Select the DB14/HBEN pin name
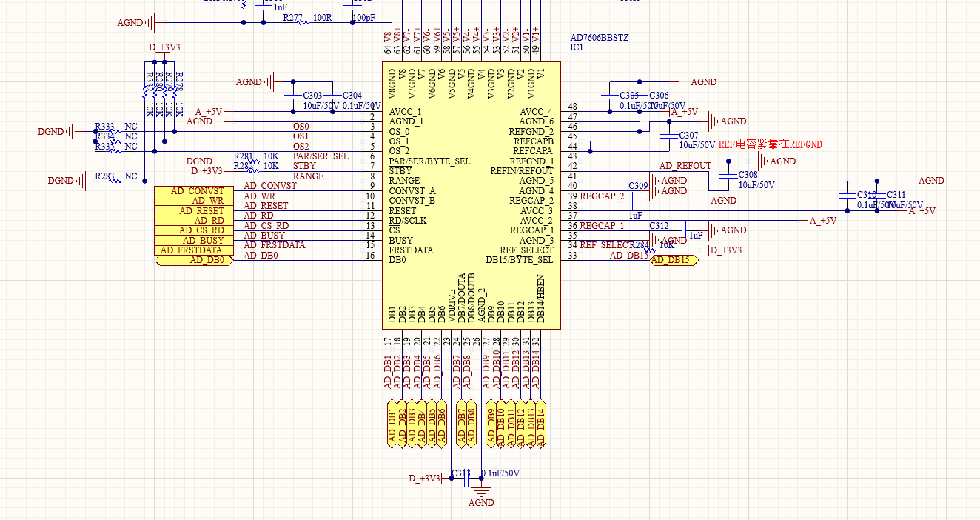Viewport: 980px width, 520px height. click(540, 299)
